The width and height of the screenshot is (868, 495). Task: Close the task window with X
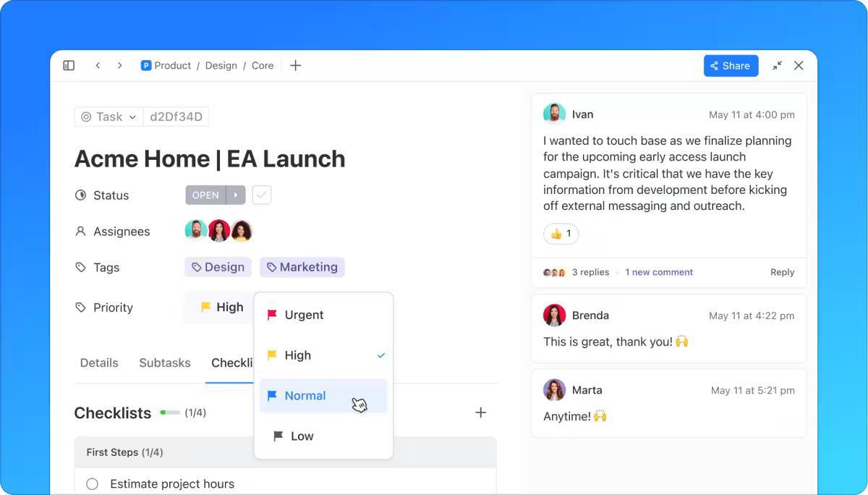click(799, 65)
